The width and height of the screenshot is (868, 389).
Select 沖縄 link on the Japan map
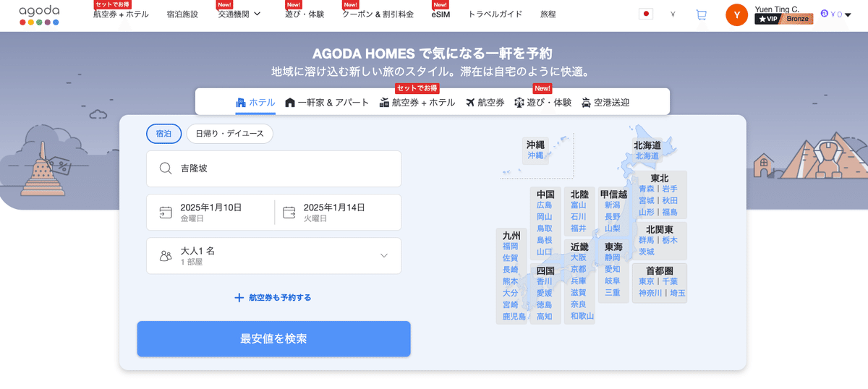coord(535,155)
